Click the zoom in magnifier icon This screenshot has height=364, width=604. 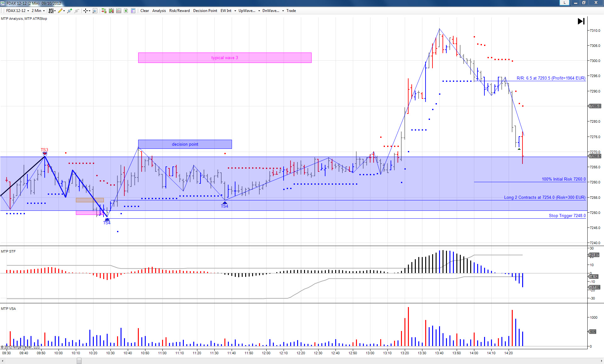(x=70, y=11)
